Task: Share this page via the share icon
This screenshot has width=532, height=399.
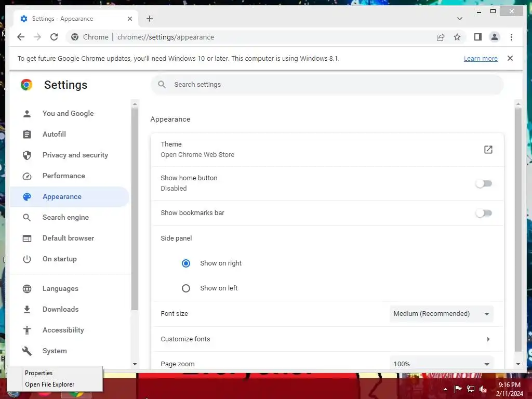Action: (x=441, y=37)
